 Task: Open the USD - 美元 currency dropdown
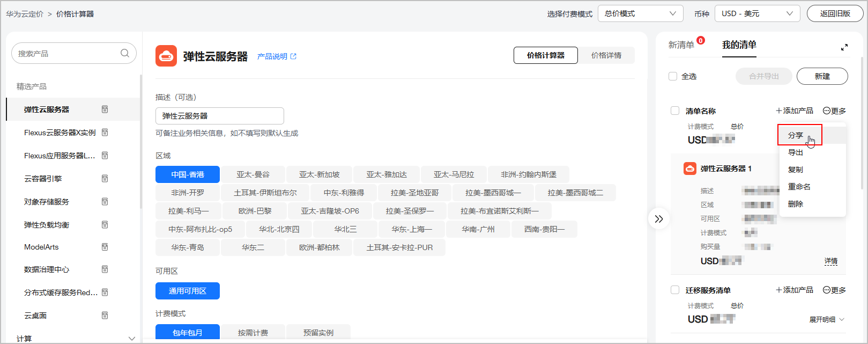click(757, 13)
